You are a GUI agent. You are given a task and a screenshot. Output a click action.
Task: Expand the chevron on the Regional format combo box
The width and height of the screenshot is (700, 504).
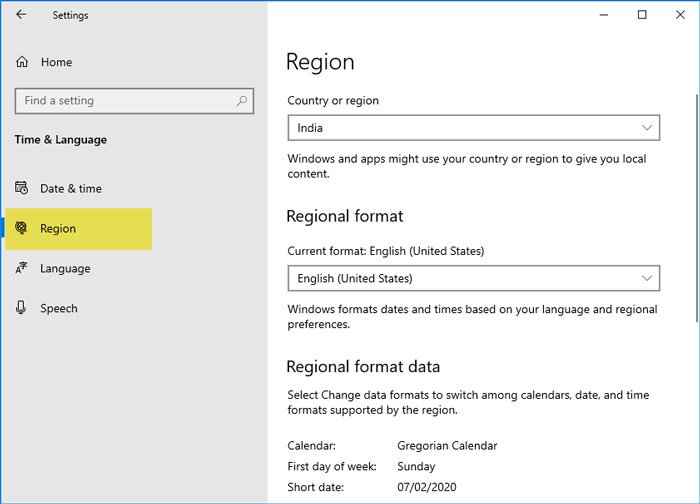(x=647, y=278)
